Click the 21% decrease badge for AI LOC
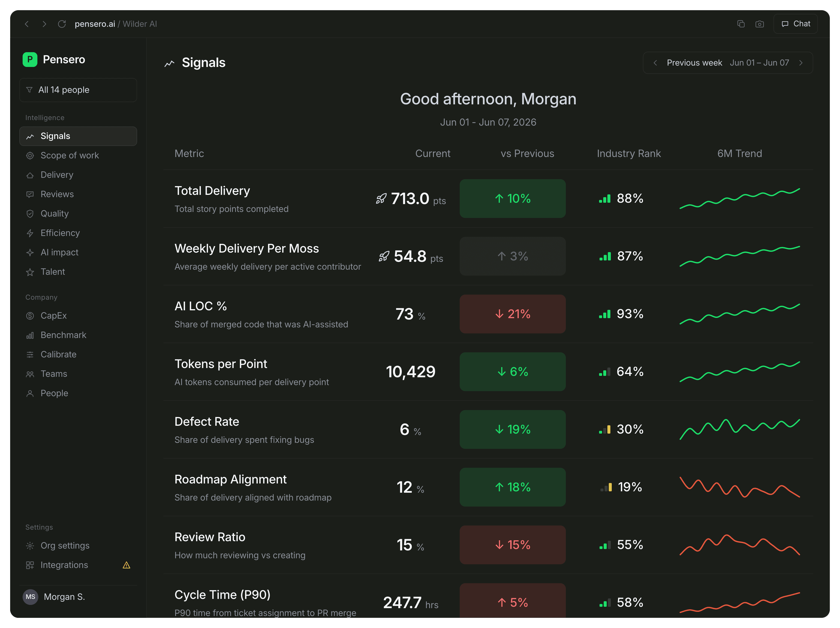The height and width of the screenshot is (628, 840). pos(512,314)
